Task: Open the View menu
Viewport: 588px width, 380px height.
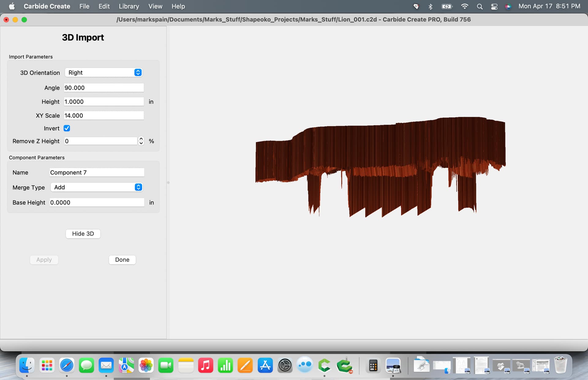Action: 155,6
